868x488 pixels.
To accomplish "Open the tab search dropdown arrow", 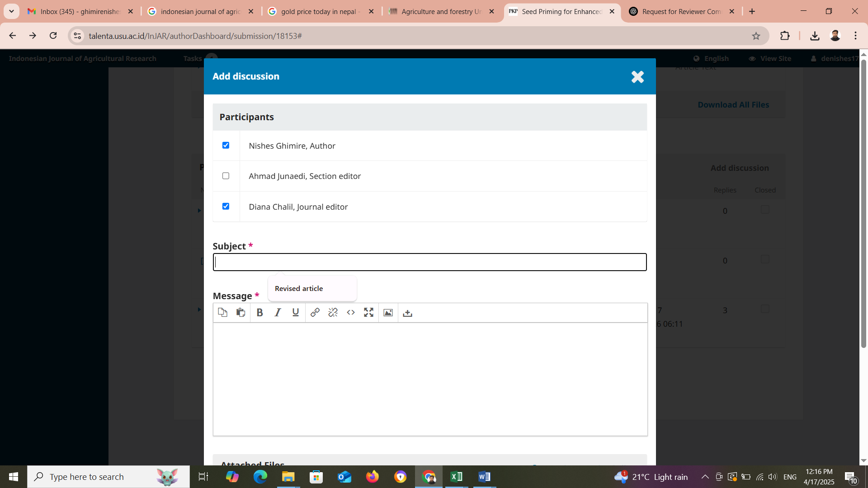I will coord(11,11).
